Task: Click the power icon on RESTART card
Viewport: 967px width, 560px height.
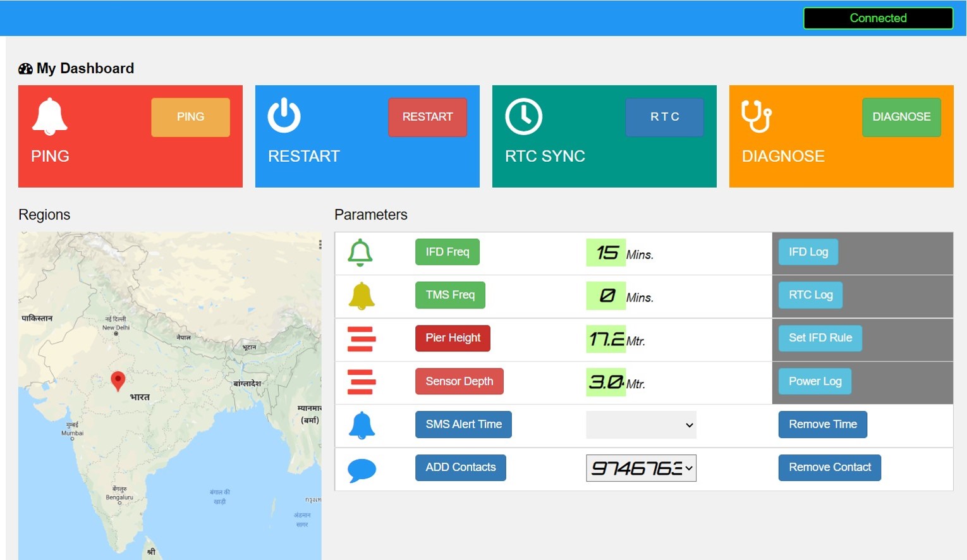Action: coord(284,115)
